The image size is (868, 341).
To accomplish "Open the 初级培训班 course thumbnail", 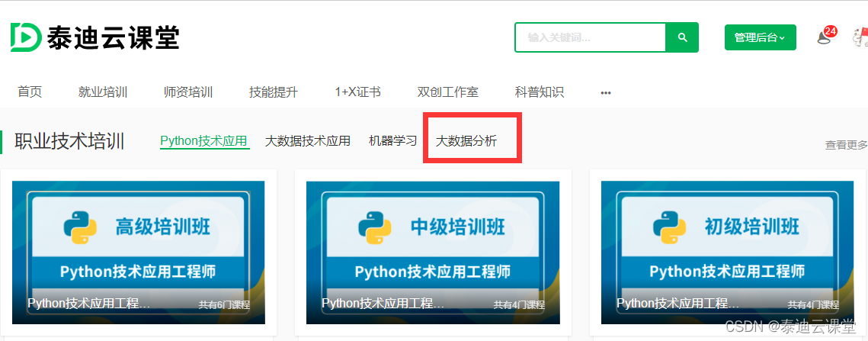I will [x=727, y=253].
